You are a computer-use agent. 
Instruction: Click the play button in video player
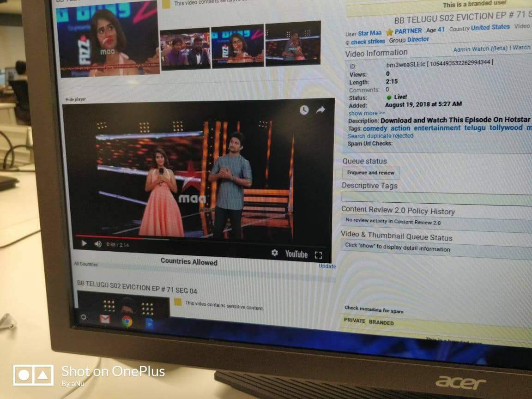pyautogui.click(x=84, y=243)
